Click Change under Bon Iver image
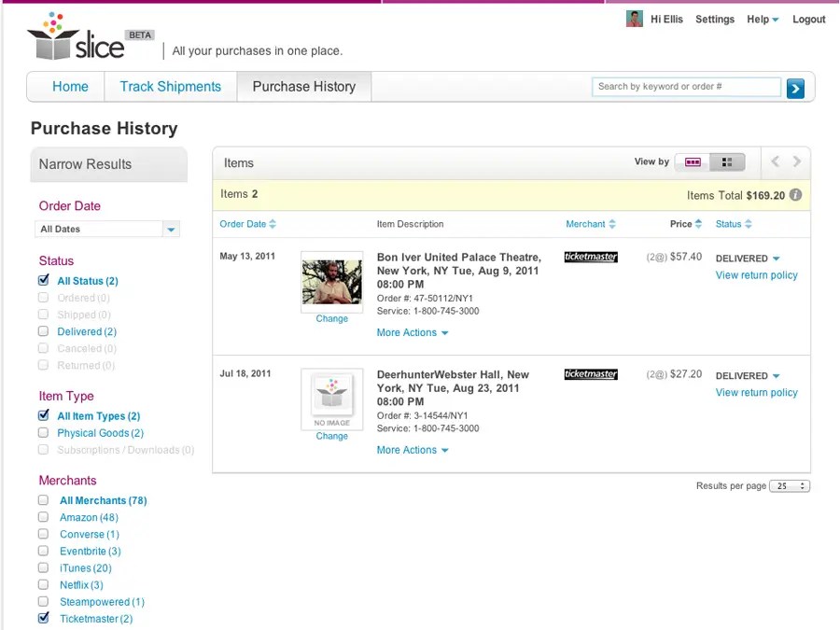 331,319
